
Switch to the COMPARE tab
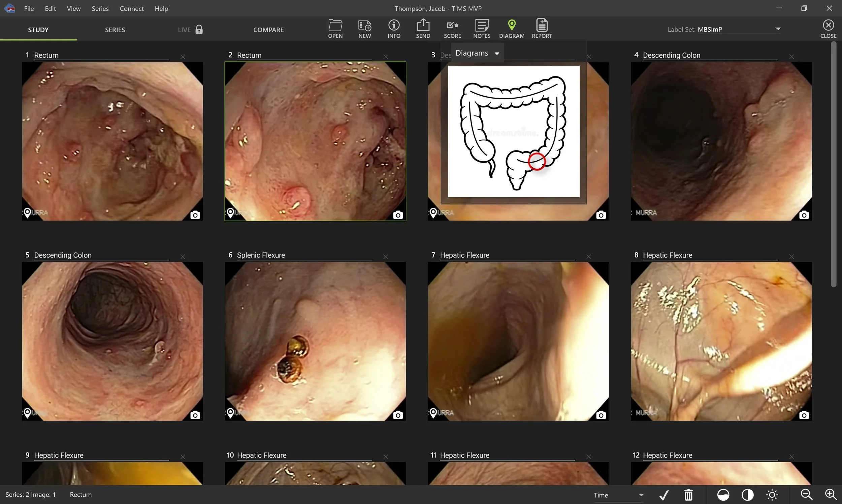[268, 30]
